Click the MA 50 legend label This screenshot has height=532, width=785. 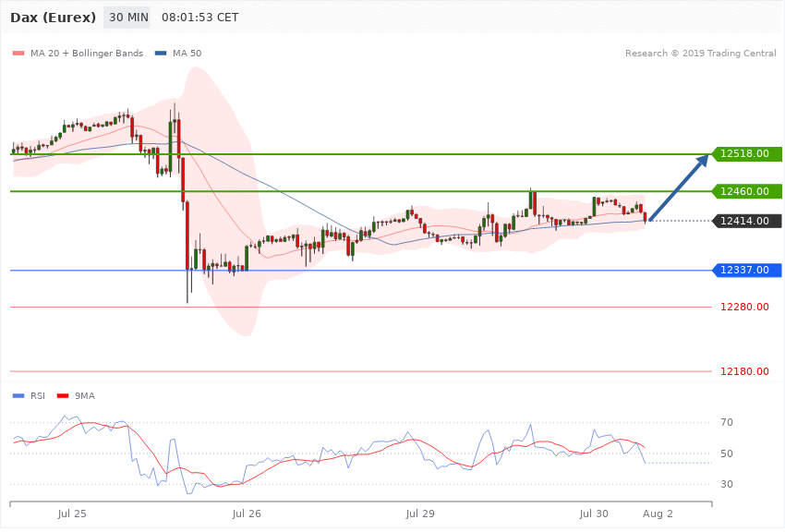tap(187, 53)
